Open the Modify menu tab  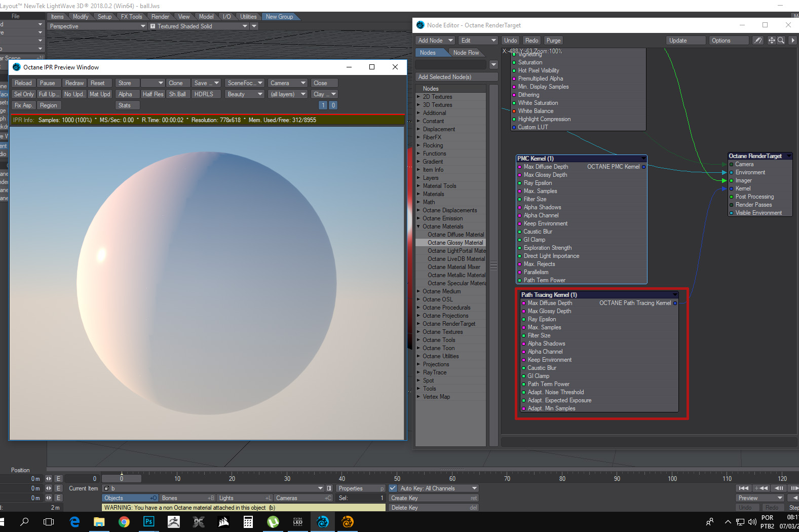(x=81, y=17)
